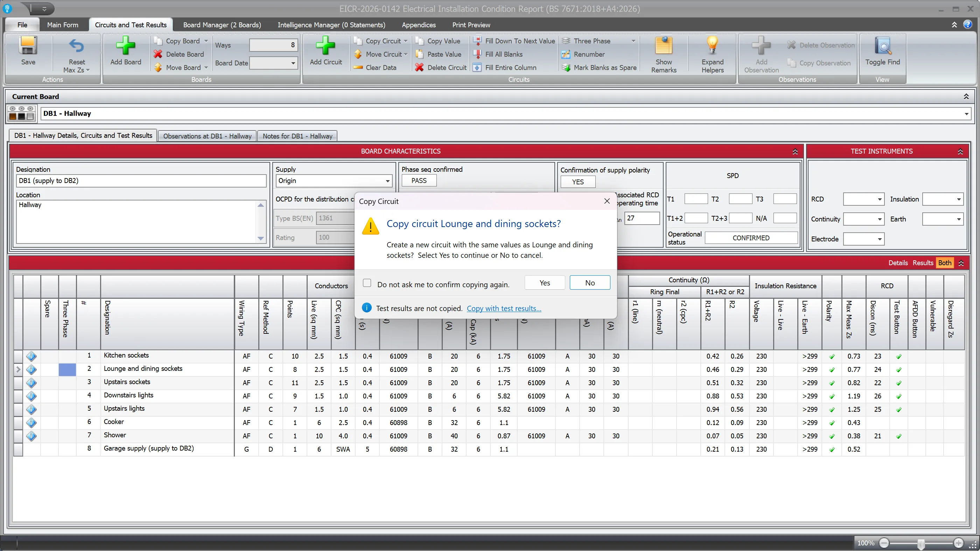Click the Add Board green plus icon
The image size is (980, 551).
pos(126,45)
